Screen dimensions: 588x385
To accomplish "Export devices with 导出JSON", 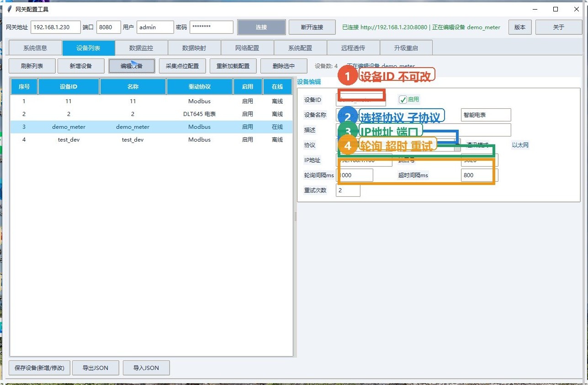I will pyautogui.click(x=95, y=368).
